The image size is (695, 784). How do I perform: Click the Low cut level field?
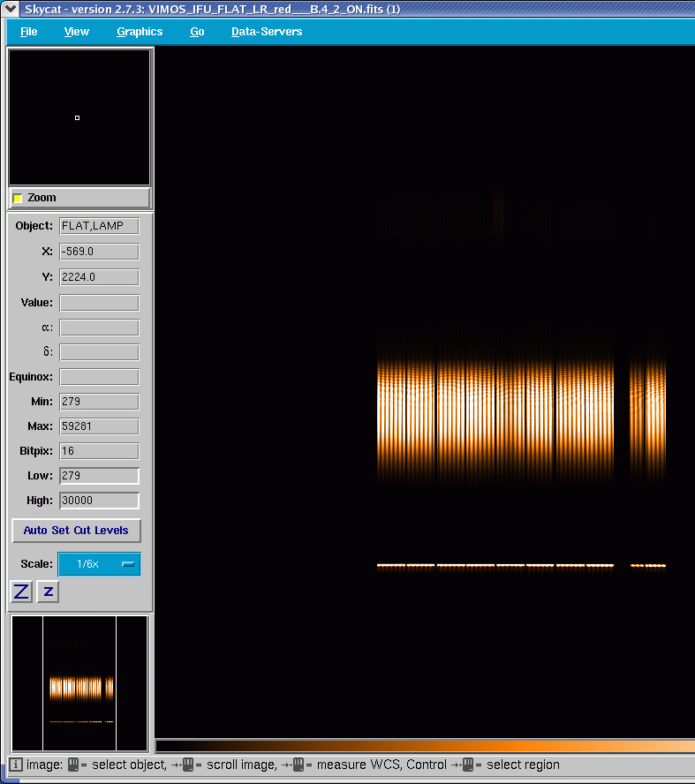pos(99,476)
